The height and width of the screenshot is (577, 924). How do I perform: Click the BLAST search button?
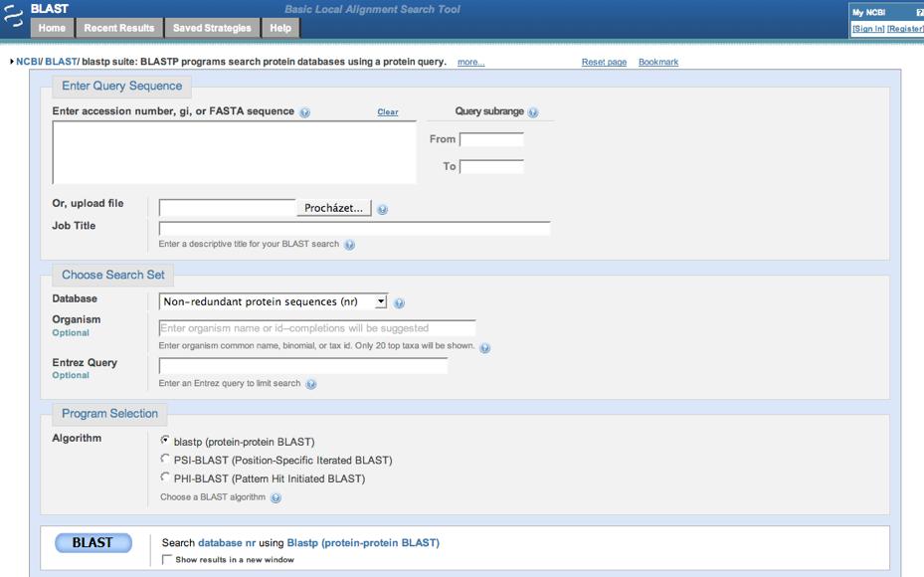pos(93,543)
